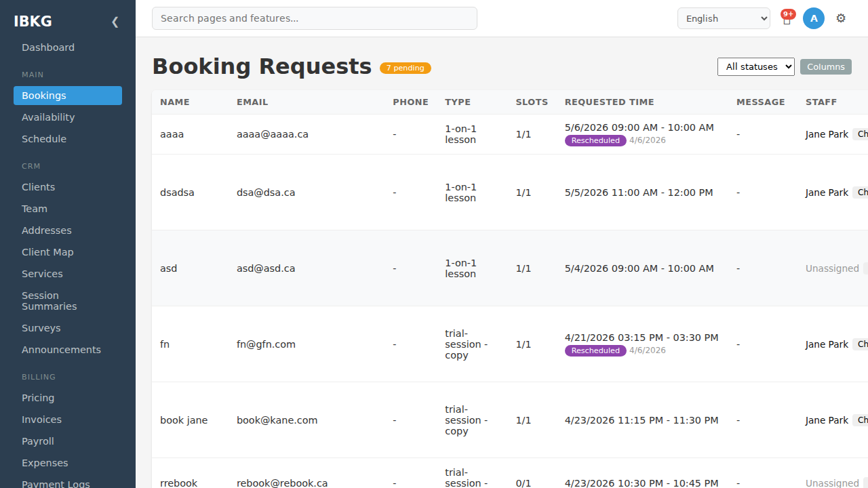
Task: Click the email rebook@rebook.ca
Action: pos(282,483)
